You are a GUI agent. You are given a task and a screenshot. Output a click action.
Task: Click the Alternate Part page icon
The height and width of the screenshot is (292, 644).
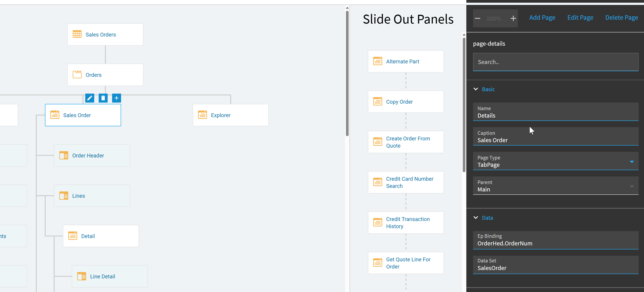click(x=377, y=61)
